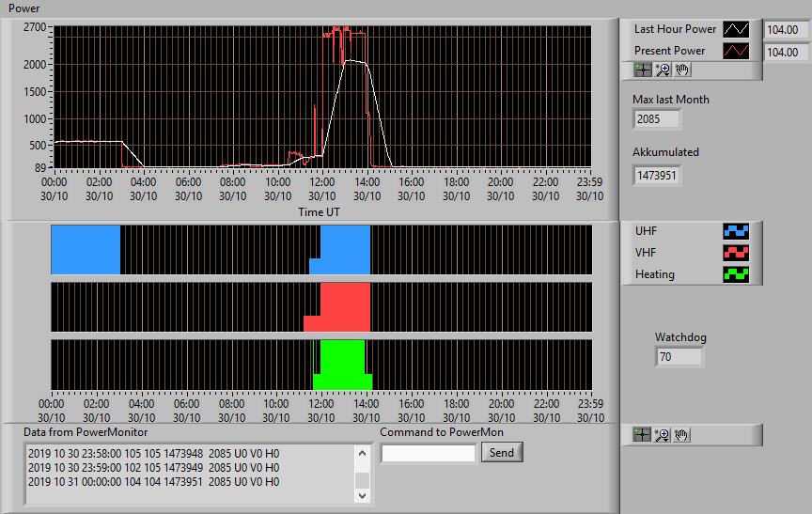
Task: Open the Present Power plot legend icon
Action: 736,51
